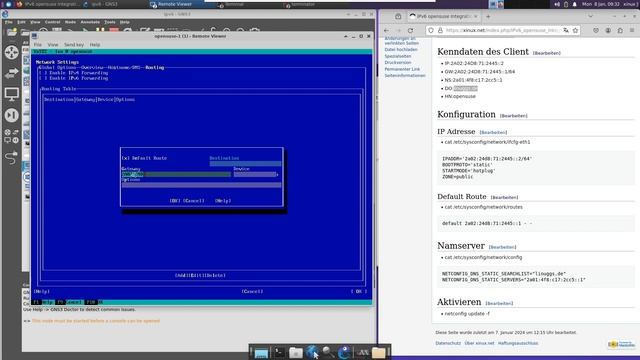Click GNS3 security devices category icon
This screenshot has height=360, width=640.
[x=11, y=116]
